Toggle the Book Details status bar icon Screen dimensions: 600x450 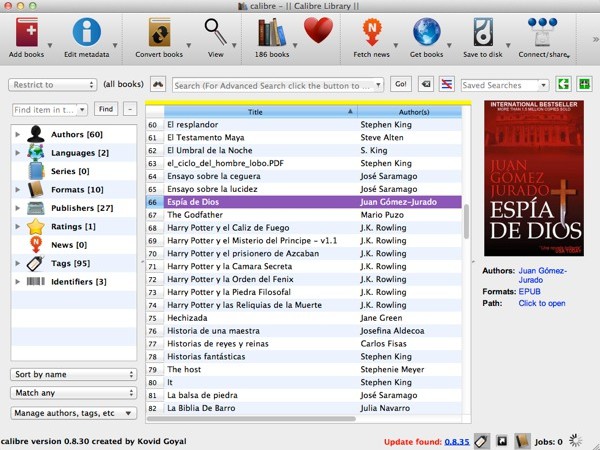click(522, 441)
